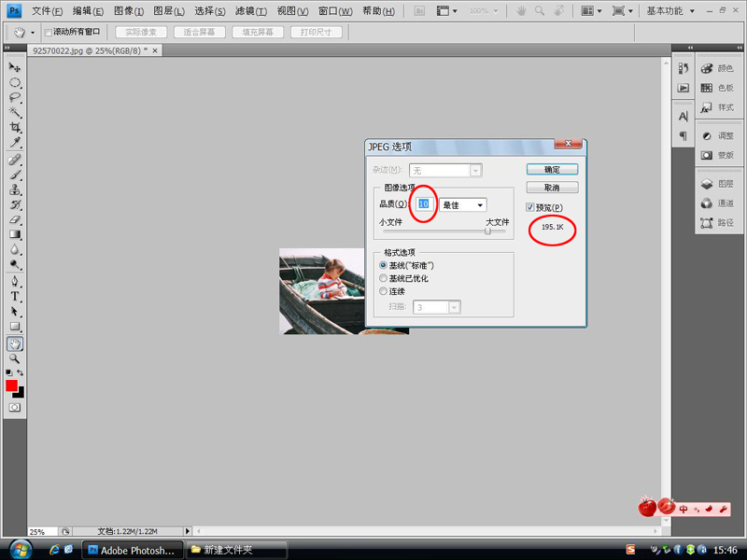Click the 确定 button in JPEG dialog
Viewport: 747px width, 560px height.
tap(552, 170)
